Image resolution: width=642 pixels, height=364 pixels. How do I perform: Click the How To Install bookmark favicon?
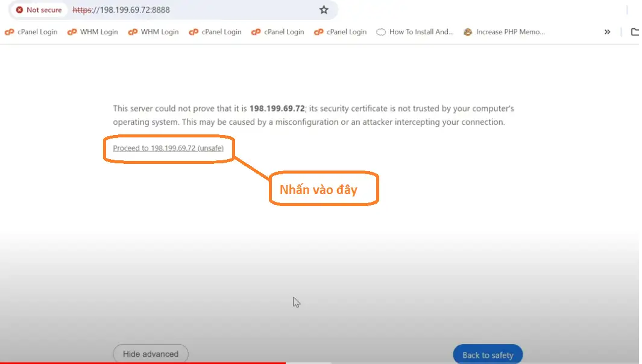pyautogui.click(x=381, y=32)
